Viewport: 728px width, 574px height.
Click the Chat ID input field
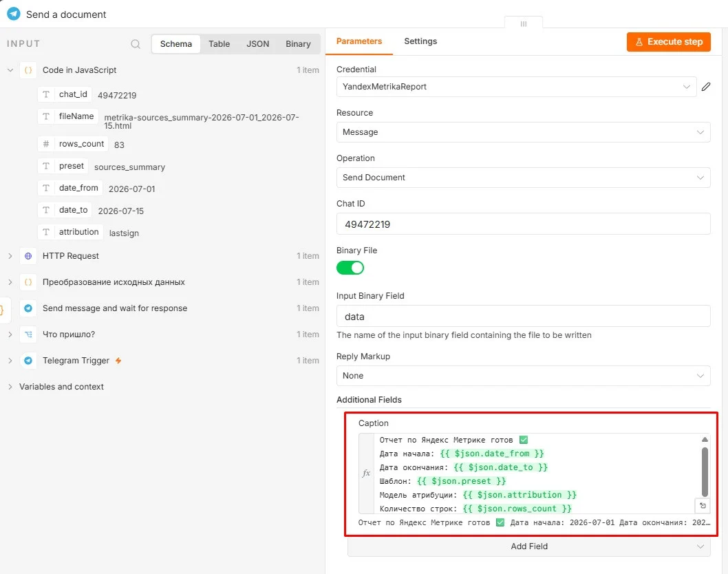coord(523,224)
